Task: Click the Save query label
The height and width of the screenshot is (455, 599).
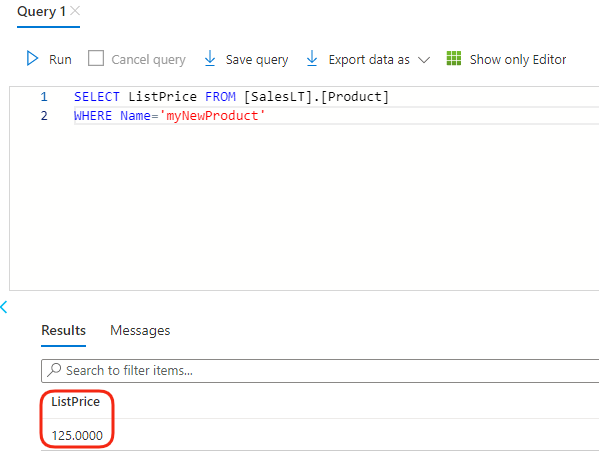Action: 257,60
